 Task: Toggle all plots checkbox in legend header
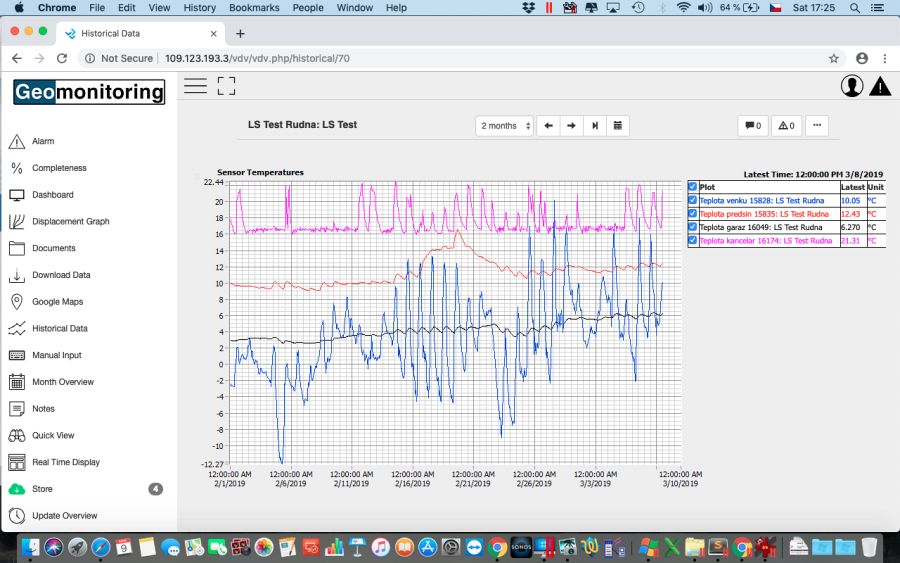(x=693, y=187)
